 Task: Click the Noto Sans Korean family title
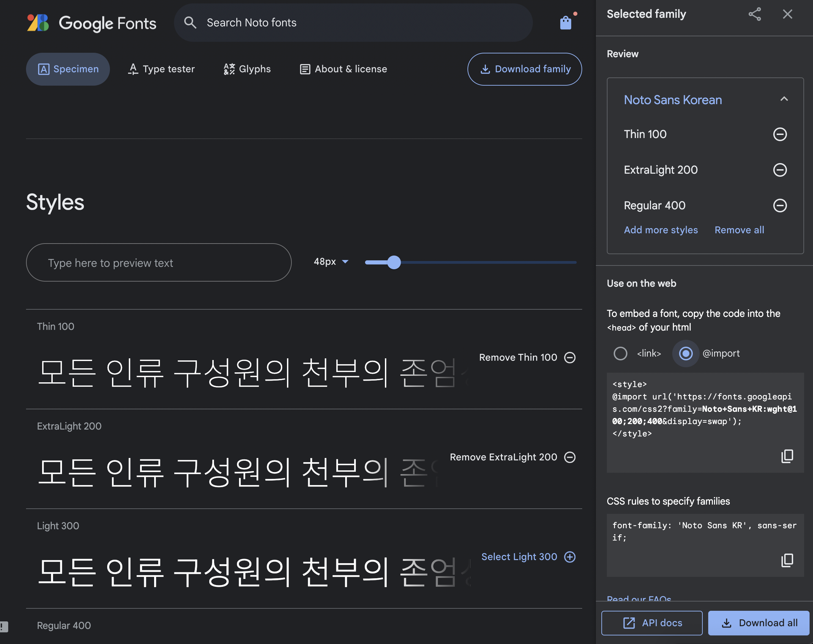[673, 100]
